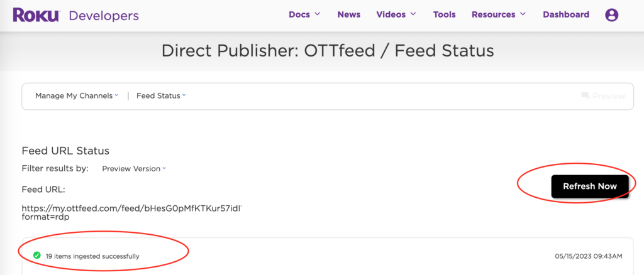Open the Dashboard link
This screenshot has width=644, height=275.
tap(566, 14)
